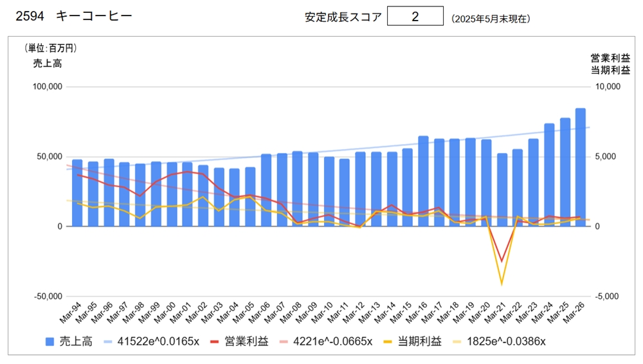Click the pale blue sales trendline legend marker

click(108, 341)
